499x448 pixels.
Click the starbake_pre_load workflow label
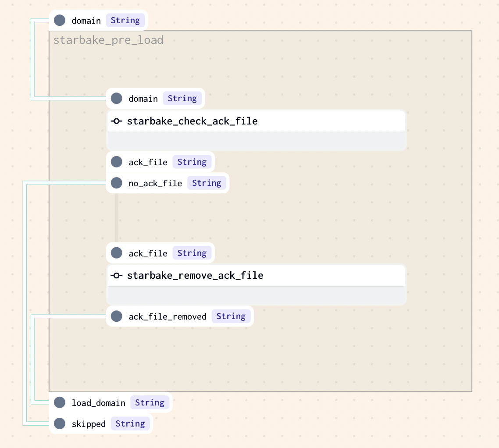[x=108, y=41]
